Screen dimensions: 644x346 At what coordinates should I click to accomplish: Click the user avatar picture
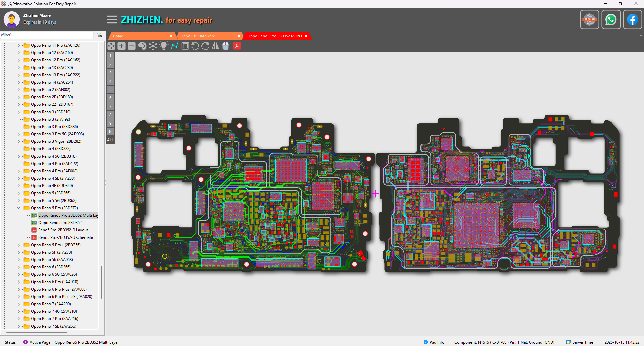tap(12, 19)
